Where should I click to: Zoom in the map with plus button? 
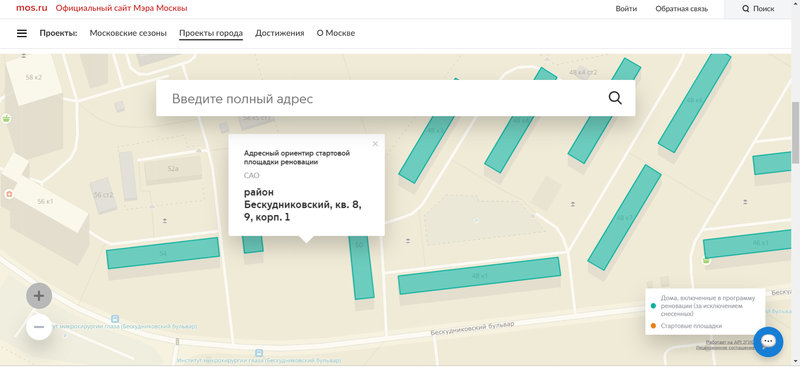pos(39,296)
